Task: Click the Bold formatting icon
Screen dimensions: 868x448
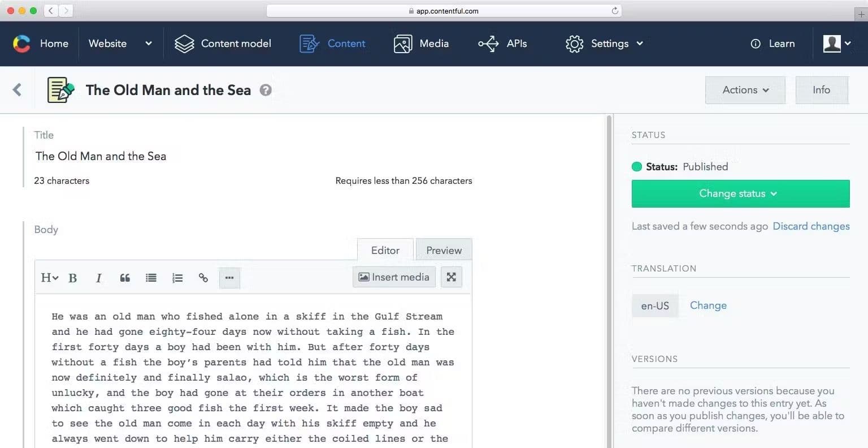Action: (73, 278)
